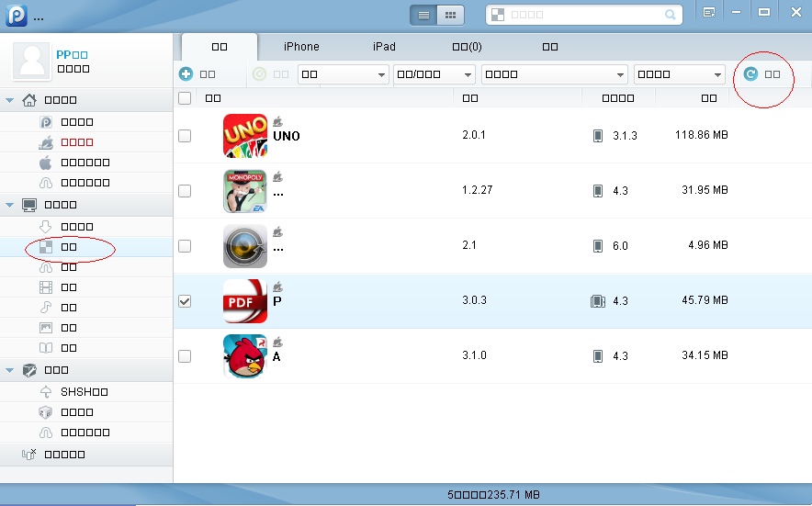Click the red PDF app icon
Screen dimensions: 812x506
tap(245, 301)
